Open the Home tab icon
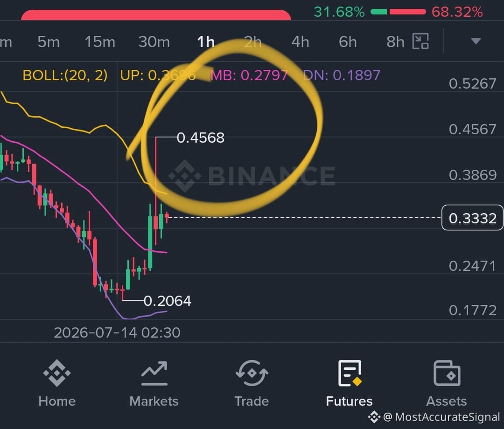The height and width of the screenshot is (429, 504). 57,373
